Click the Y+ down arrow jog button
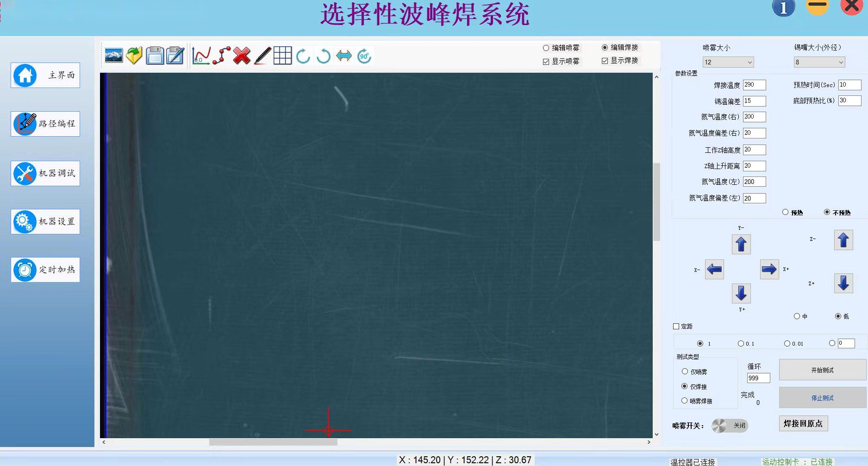The width and height of the screenshot is (868, 466). 741,293
